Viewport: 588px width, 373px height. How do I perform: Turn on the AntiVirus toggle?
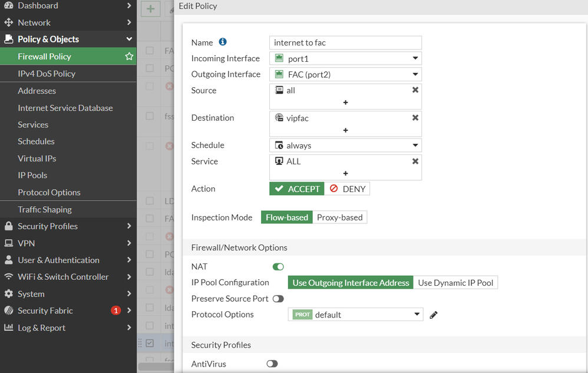pos(272,364)
